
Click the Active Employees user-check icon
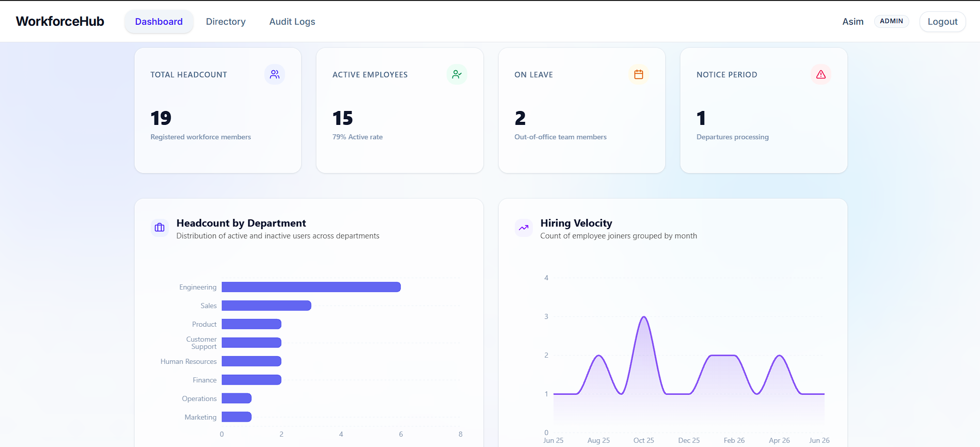coord(457,74)
